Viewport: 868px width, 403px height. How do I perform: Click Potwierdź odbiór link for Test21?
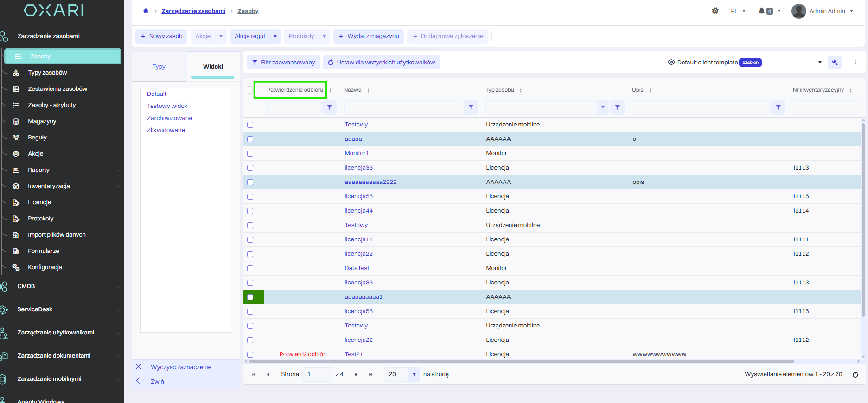[302, 354]
